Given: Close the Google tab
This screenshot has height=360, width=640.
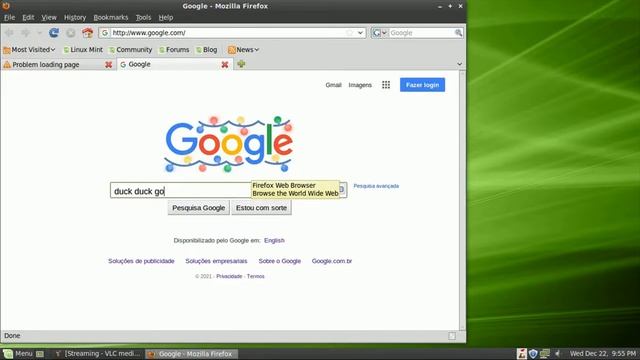Looking at the screenshot, I should (x=224, y=64).
